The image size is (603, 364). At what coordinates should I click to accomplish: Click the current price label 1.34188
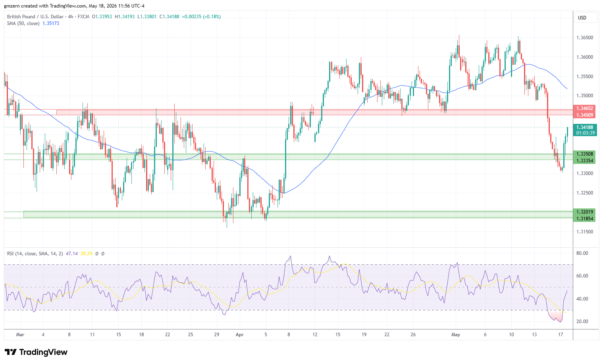[585, 127]
